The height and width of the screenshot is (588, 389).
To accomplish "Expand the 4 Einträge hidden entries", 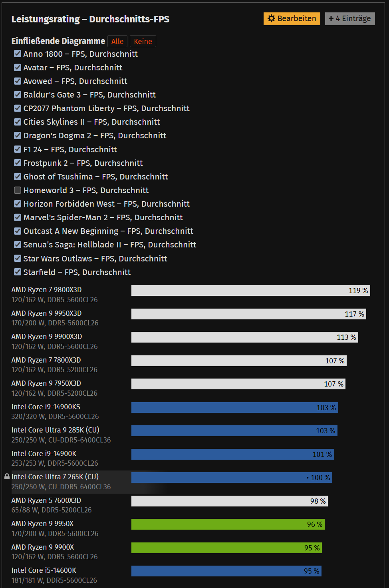I will pos(350,19).
